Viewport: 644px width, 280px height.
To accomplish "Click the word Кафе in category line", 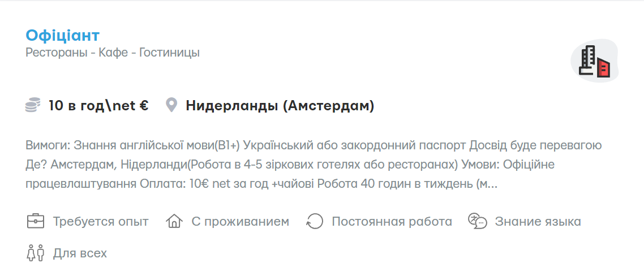I will [x=114, y=53].
